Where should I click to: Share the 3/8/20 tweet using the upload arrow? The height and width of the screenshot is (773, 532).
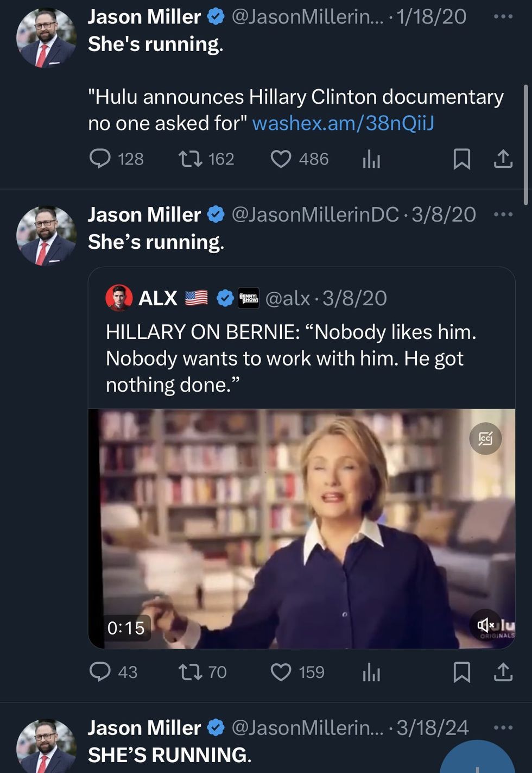502,673
